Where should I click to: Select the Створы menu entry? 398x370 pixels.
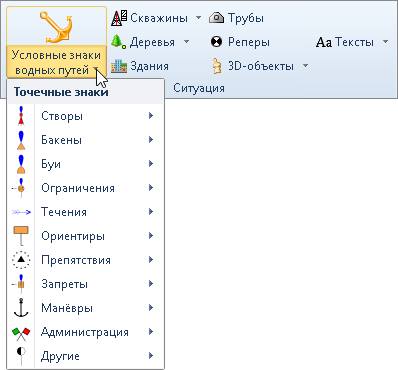pyautogui.click(x=85, y=116)
